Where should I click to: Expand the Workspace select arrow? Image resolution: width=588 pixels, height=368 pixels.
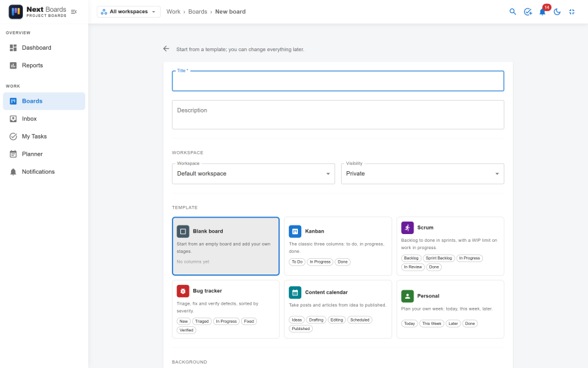tap(328, 174)
